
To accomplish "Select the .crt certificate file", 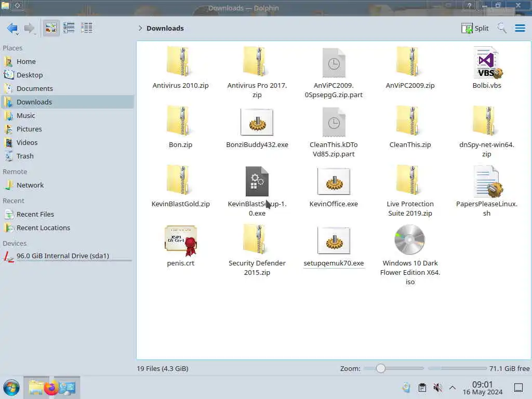I will click(x=180, y=245).
